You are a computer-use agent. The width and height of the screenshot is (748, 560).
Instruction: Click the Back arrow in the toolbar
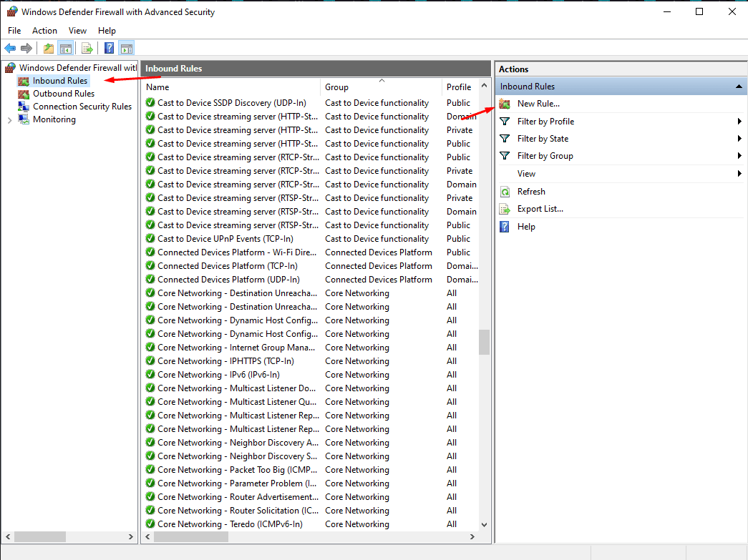click(x=10, y=48)
